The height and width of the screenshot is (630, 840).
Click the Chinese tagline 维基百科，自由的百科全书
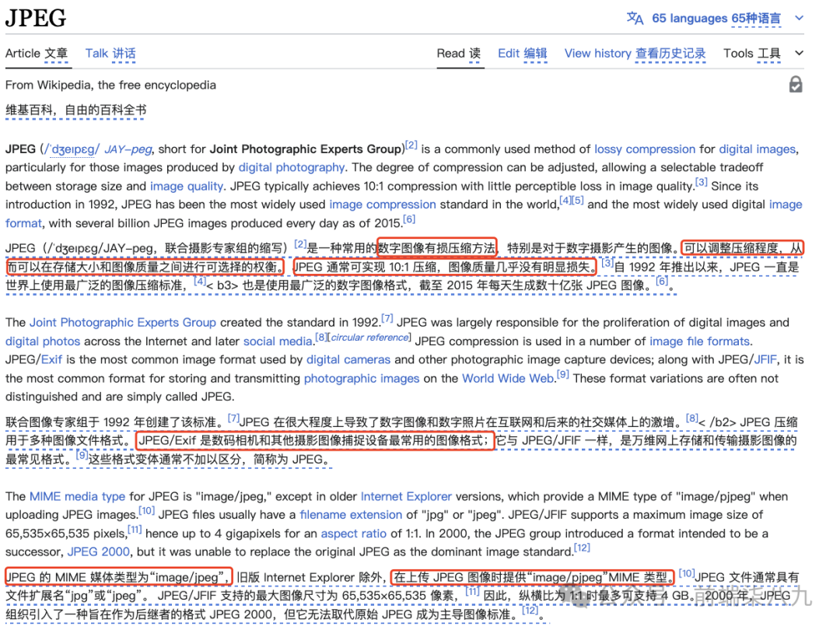pyautogui.click(x=75, y=110)
